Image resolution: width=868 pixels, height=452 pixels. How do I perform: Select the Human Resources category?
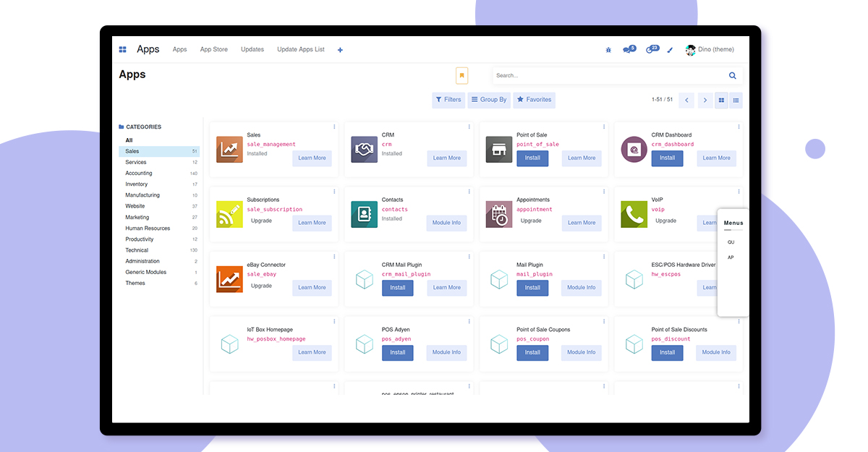159,229
